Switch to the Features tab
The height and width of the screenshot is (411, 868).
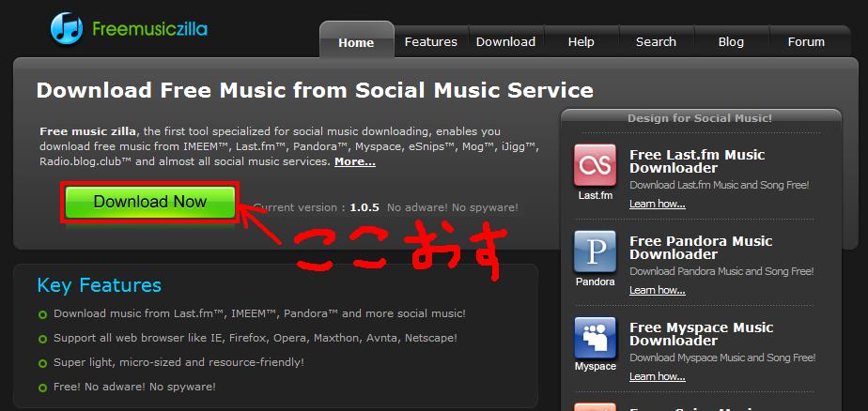pyautogui.click(x=430, y=42)
